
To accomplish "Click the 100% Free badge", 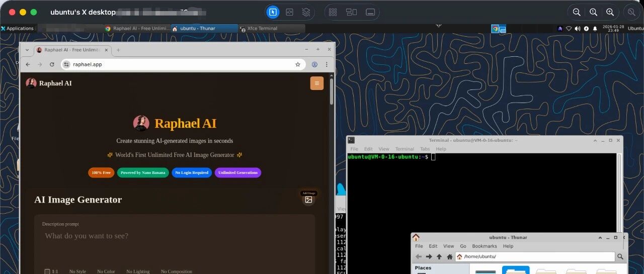I will click(101, 173).
